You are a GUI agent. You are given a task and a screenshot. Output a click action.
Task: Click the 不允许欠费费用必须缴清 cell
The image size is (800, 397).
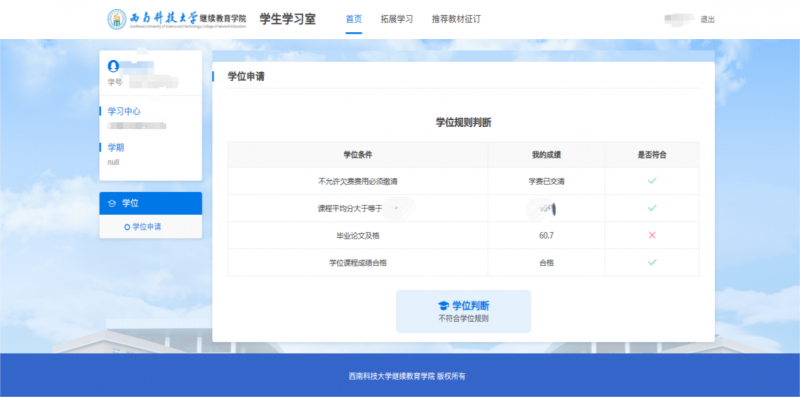click(358, 181)
